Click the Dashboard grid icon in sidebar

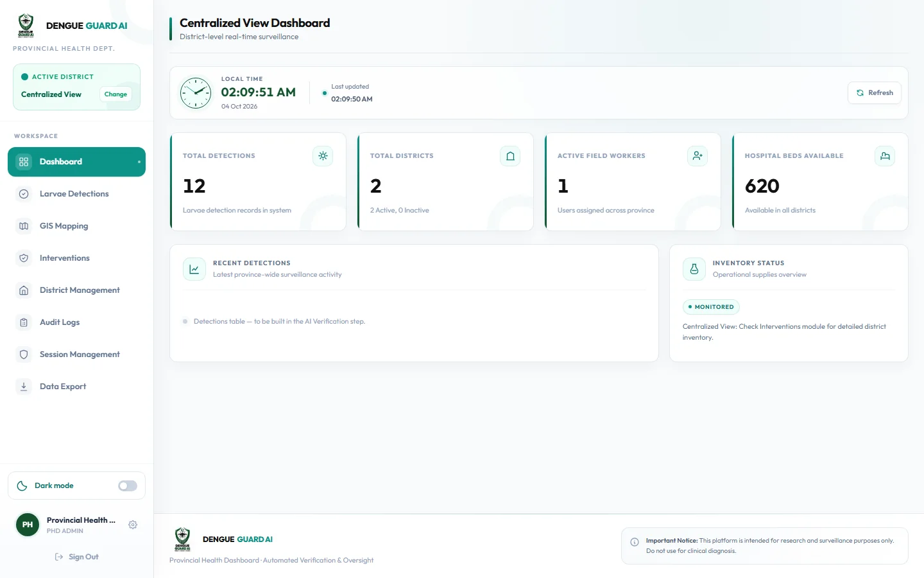tap(24, 162)
